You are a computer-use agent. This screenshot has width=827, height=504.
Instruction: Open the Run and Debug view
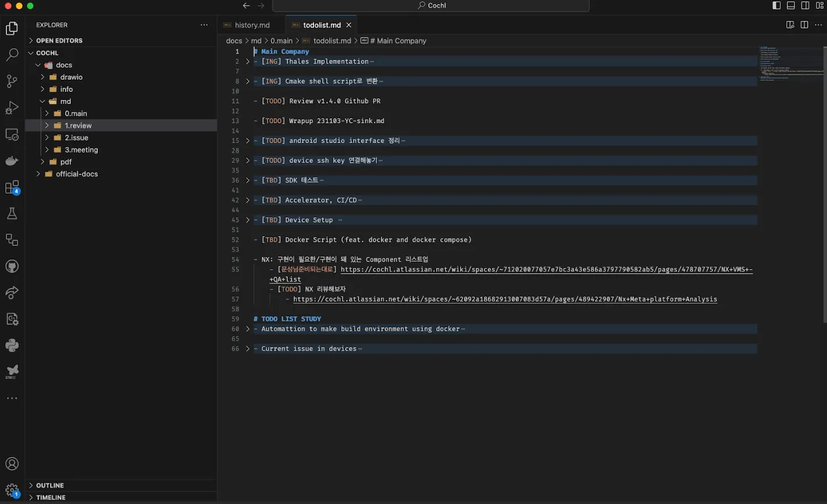pos(12,108)
